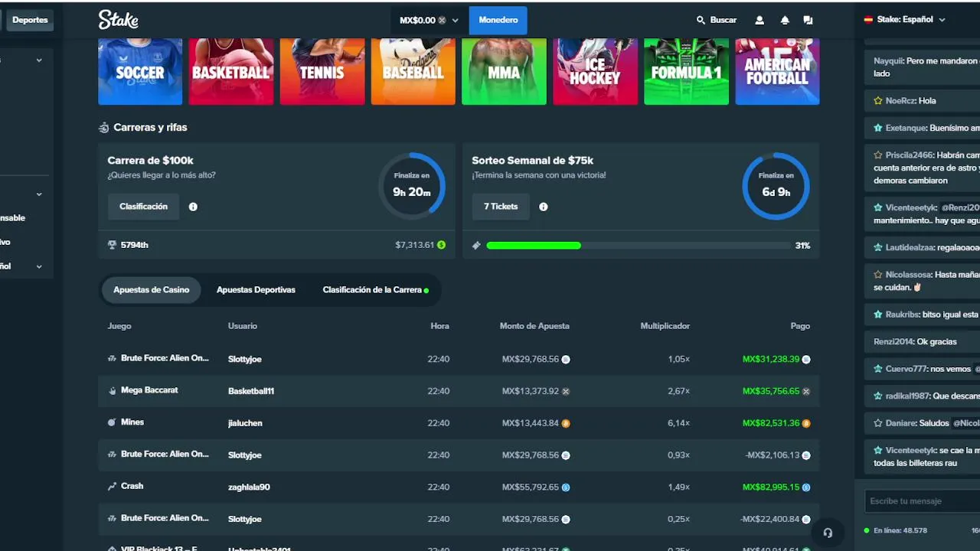Click bitcoin icon in jialuchen Mines row

(x=566, y=423)
